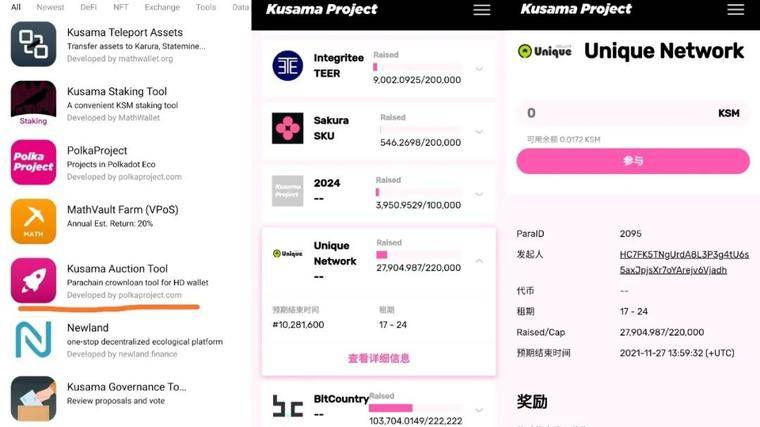The image size is (760, 427).
Task: Switch to the DeFi tab
Action: (88, 7)
